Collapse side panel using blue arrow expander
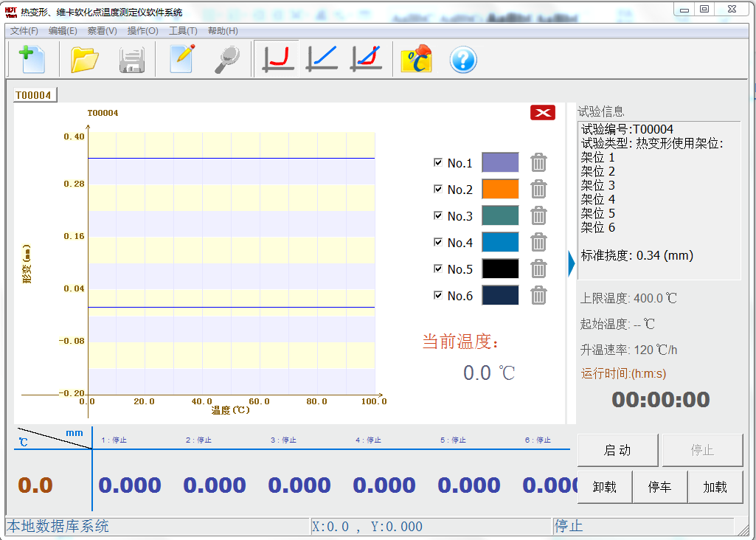 point(572,264)
